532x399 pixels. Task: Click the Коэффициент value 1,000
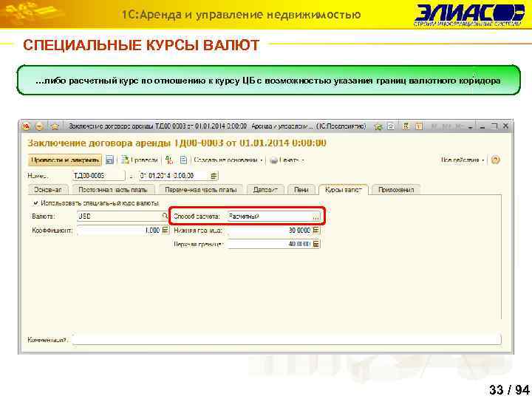(119, 230)
